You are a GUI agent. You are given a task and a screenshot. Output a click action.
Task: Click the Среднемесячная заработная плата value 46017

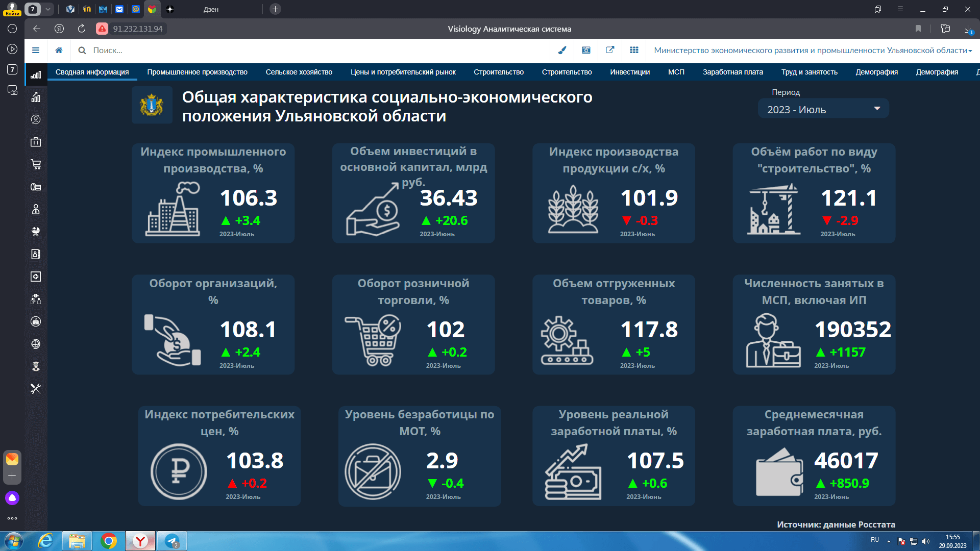[x=846, y=461]
